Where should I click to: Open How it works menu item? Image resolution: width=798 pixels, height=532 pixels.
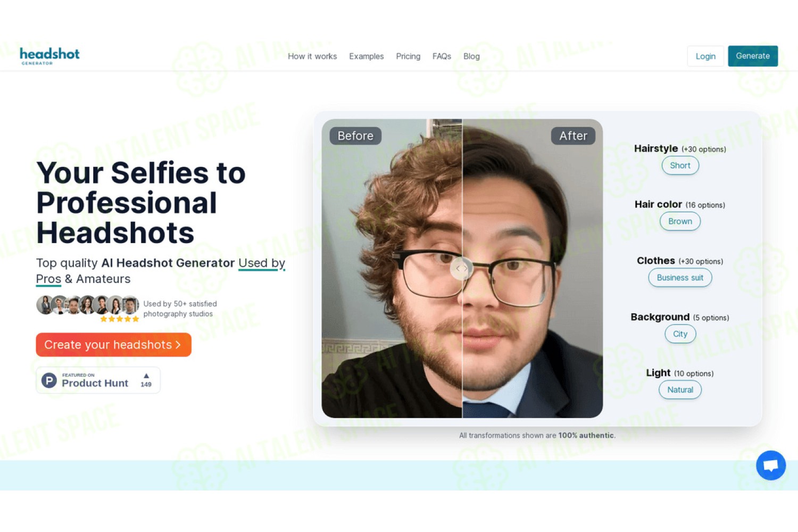(312, 56)
